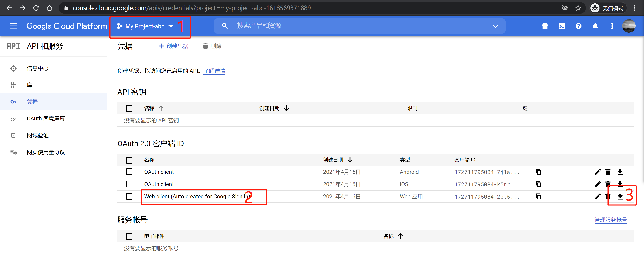
Task: Open the Android OAuth client name
Action: coord(159,172)
